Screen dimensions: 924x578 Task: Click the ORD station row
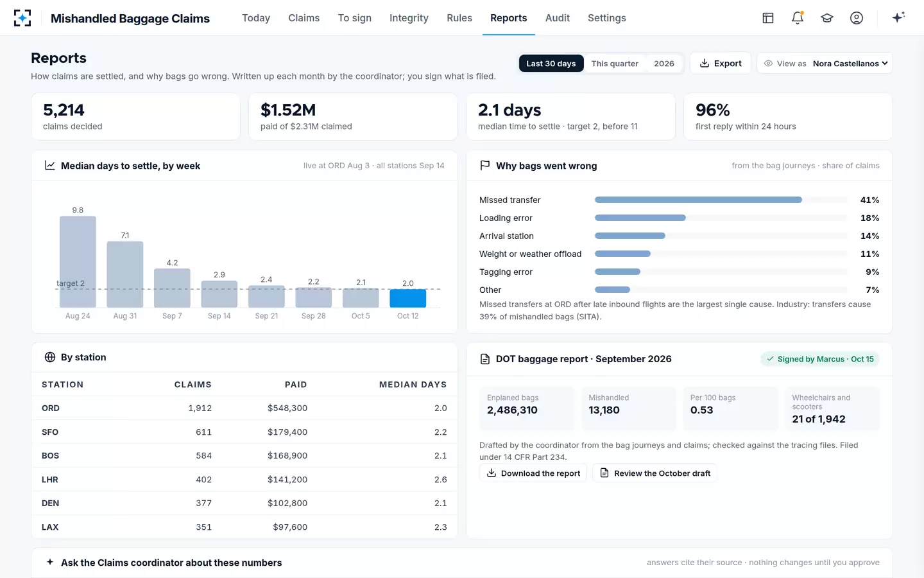point(244,408)
